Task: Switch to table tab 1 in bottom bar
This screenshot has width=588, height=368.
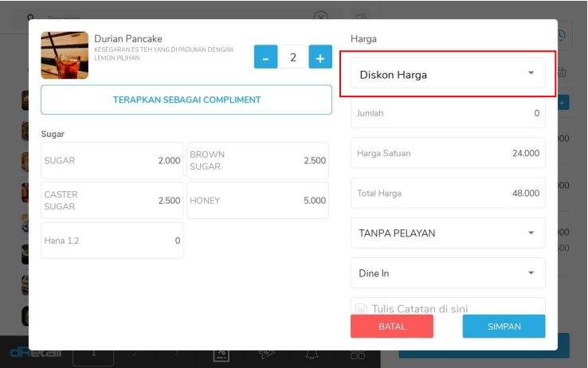Action: (x=92, y=353)
